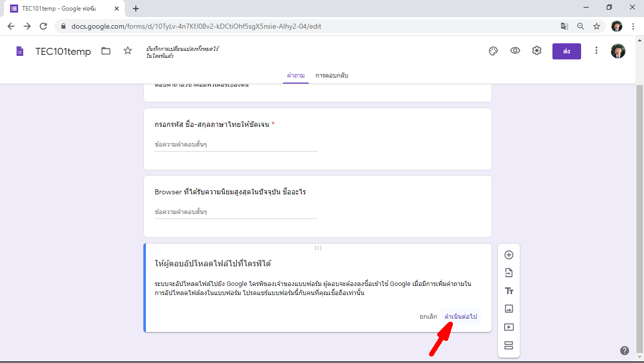Image resolution: width=644 pixels, height=363 pixels.
Task: Add title and description with Tt icon
Action: click(x=509, y=291)
